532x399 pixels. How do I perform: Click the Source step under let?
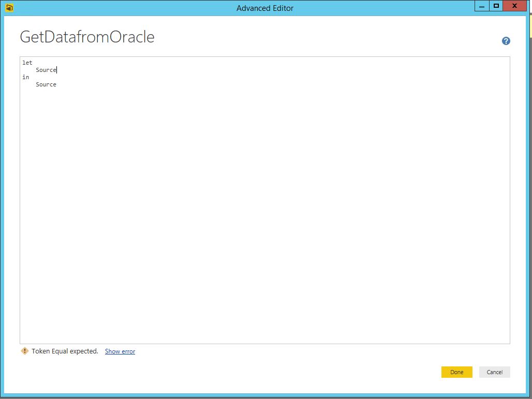tap(46, 70)
